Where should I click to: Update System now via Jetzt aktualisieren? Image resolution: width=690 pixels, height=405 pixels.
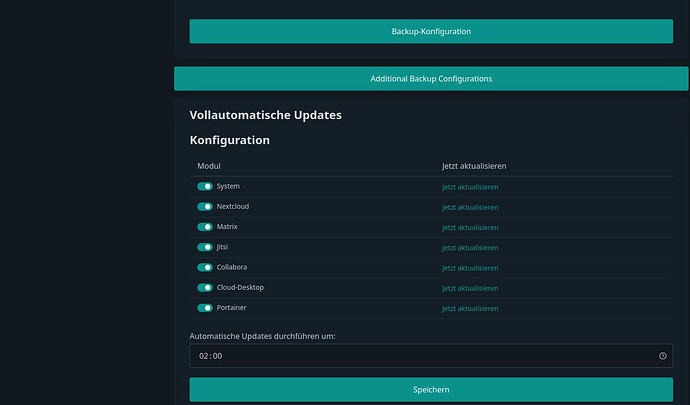click(470, 187)
